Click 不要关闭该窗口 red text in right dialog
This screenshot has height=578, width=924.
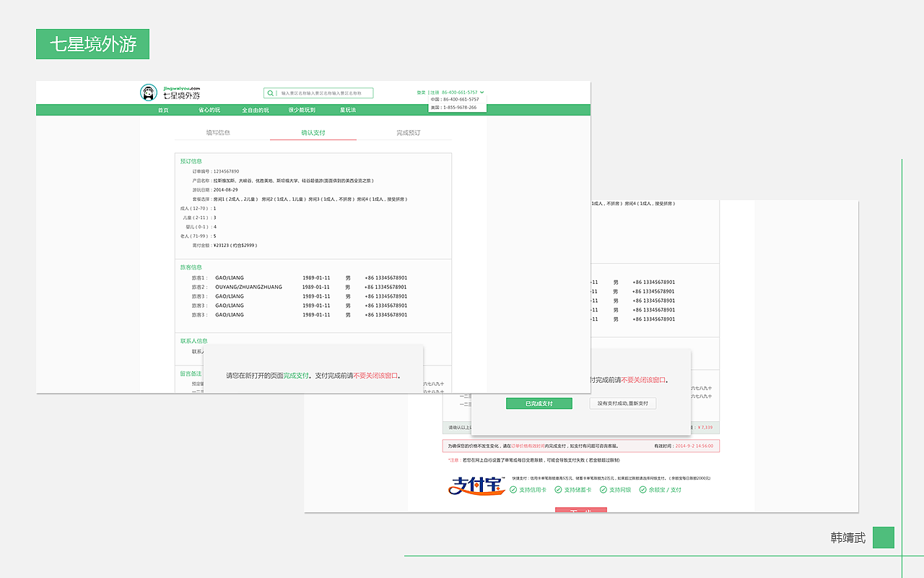[642, 380]
